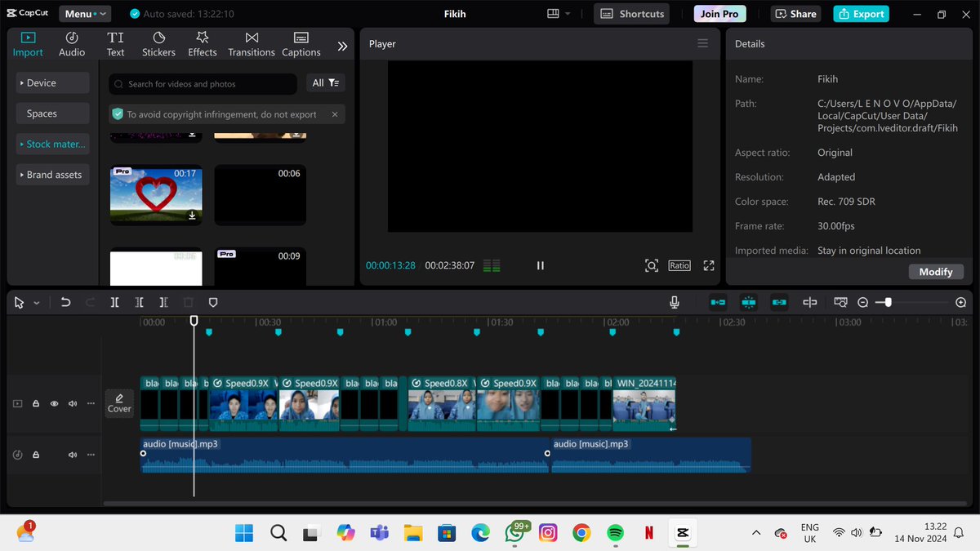Open the All filter dropdown
980x551 pixels.
[325, 83]
